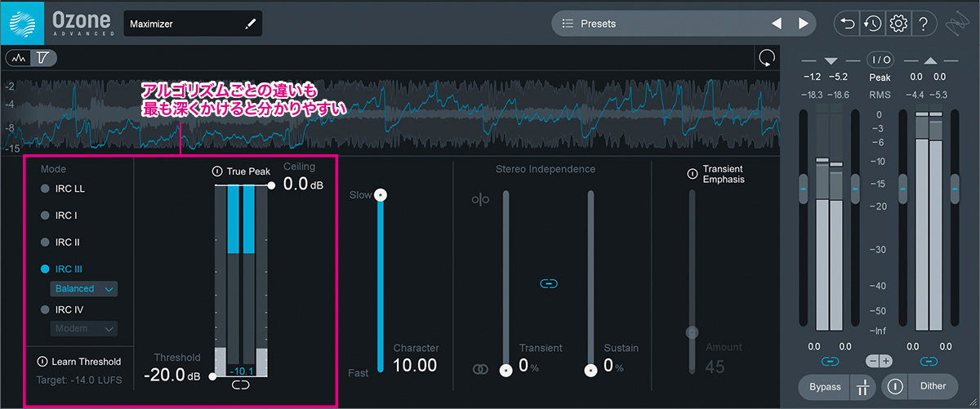Click the Transient 0% value
Viewport: 980px width, 409px height.
[528, 367]
